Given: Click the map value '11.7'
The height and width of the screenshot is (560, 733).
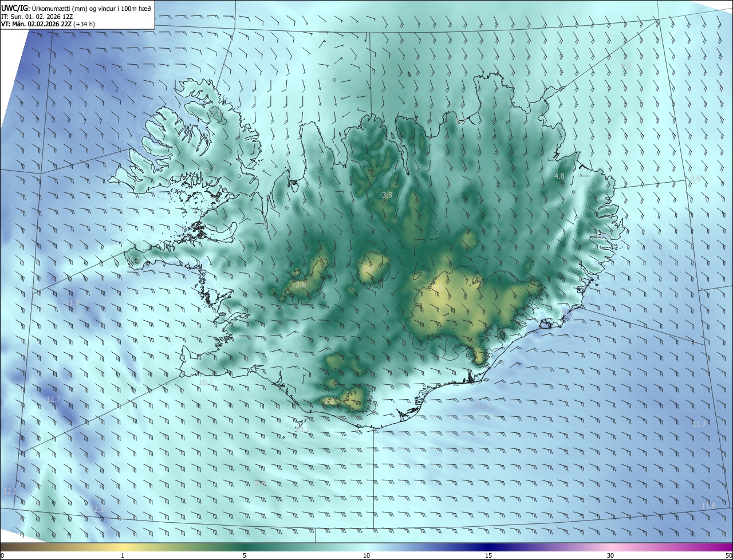Looking at the screenshot, I should 699,424.
